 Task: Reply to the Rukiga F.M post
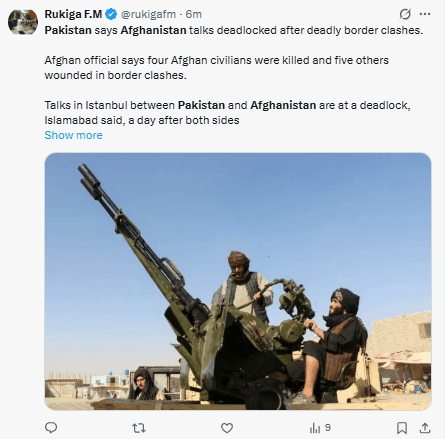(x=51, y=428)
